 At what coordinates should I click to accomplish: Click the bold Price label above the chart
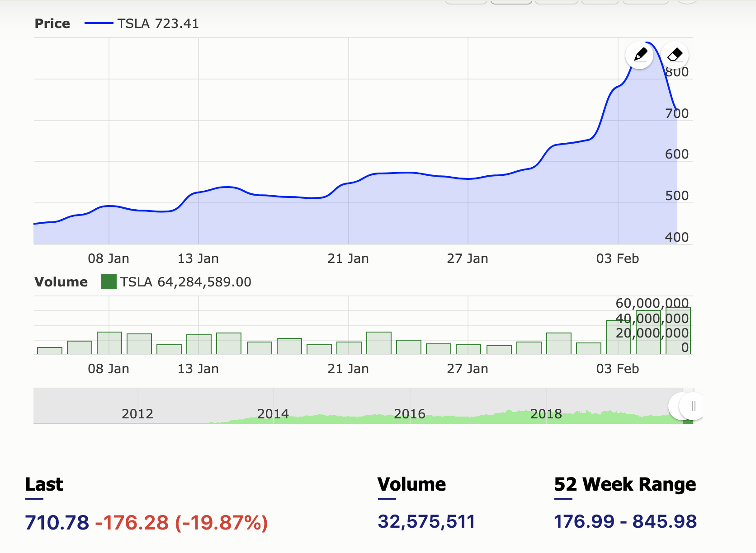tap(52, 23)
